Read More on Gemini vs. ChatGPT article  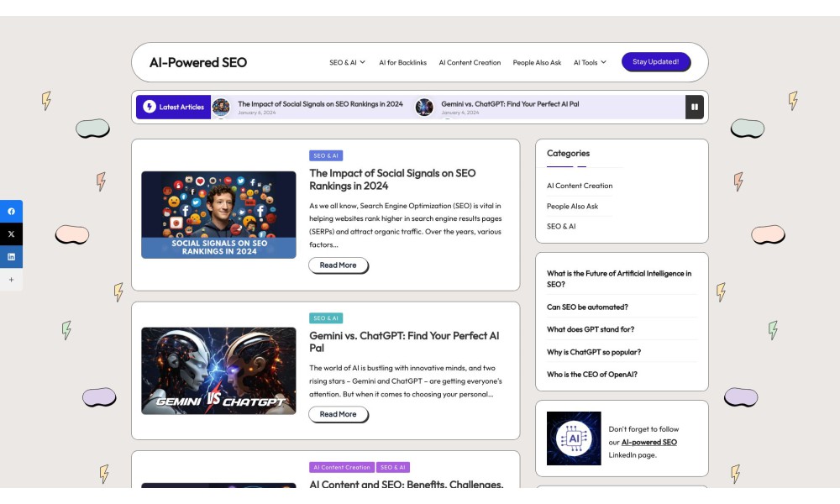click(x=338, y=414)
